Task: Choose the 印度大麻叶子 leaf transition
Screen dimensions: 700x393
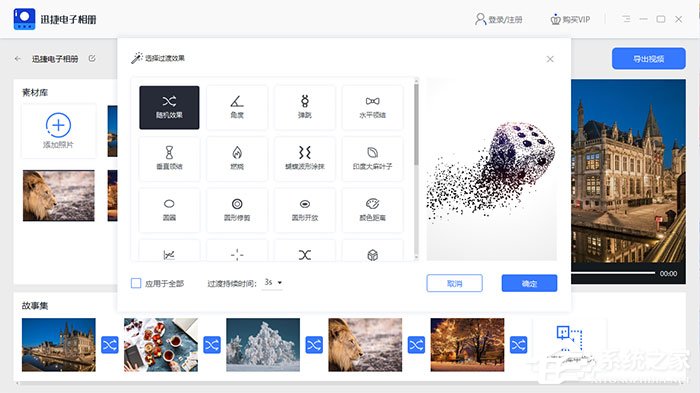Action: click(373, 159)
